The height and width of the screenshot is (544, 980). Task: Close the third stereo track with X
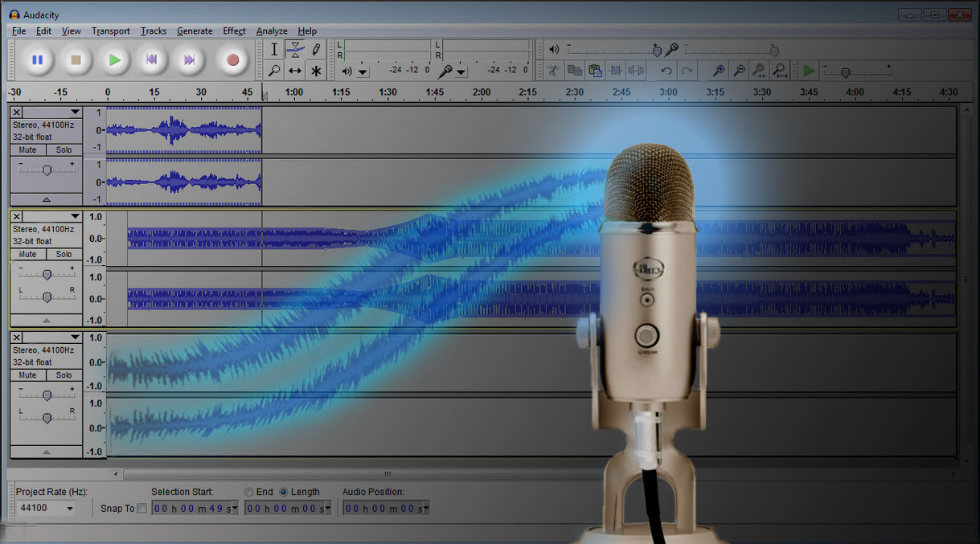pyautogui.click(x=18, y=337)
